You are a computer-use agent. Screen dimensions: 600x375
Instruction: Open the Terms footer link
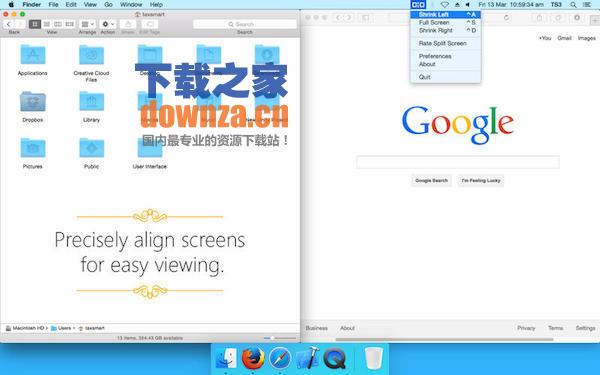555,328
